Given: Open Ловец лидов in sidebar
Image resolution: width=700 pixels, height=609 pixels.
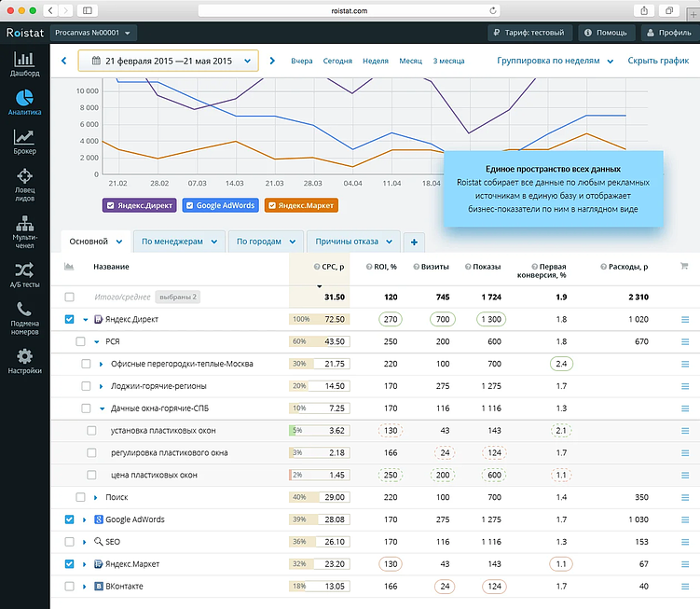Looking at the screenshot, I should pos(24,183).
